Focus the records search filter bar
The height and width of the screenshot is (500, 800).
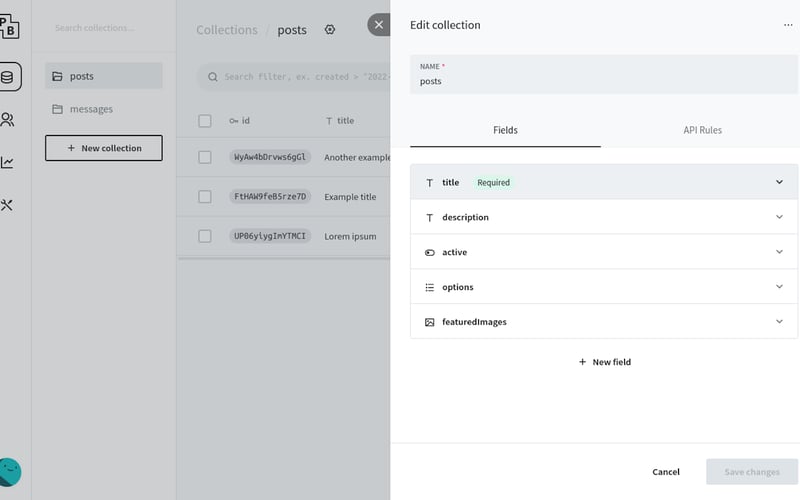point(294,77)
